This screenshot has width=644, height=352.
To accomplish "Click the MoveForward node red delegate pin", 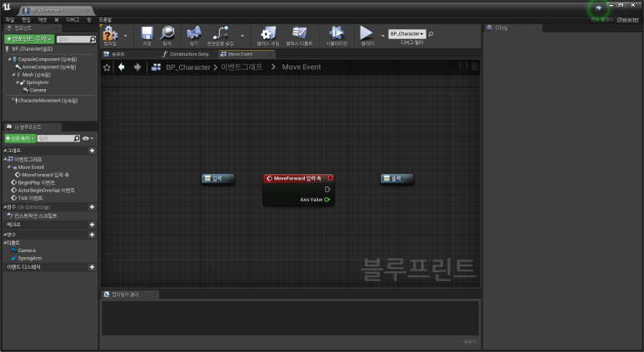I will (330, 178).
